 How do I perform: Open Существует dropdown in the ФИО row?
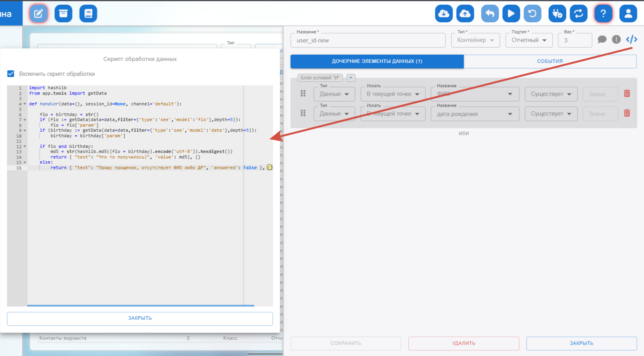(x=551, y=94)
